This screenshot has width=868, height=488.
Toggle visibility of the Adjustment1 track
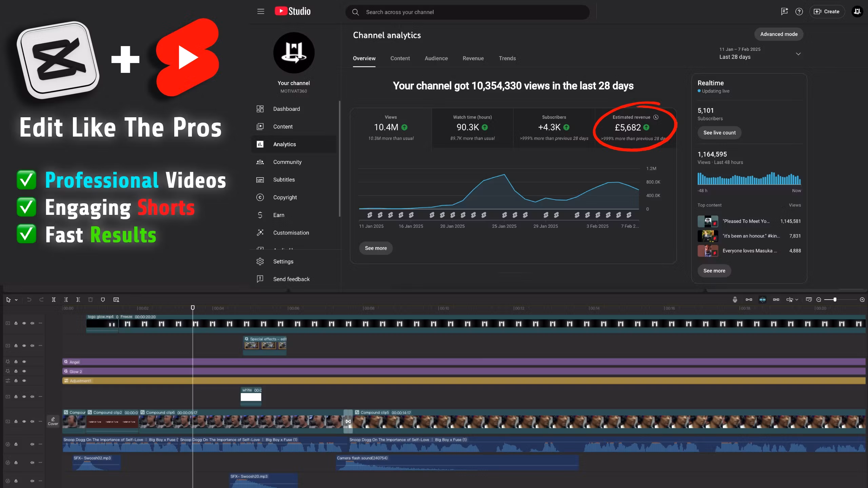pyautogui.click(x=24, y=381)
